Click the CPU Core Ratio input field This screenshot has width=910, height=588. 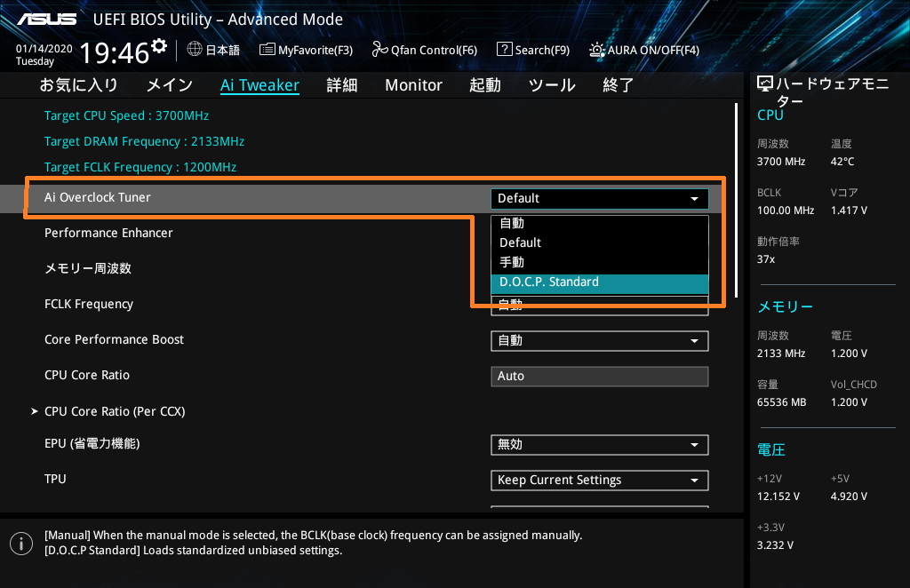[600, 377]
